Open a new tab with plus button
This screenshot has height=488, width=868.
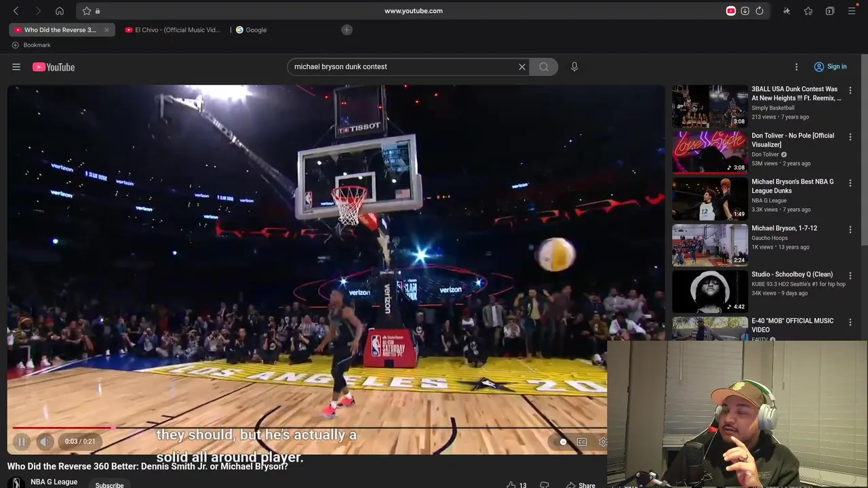tap(347, 30)
